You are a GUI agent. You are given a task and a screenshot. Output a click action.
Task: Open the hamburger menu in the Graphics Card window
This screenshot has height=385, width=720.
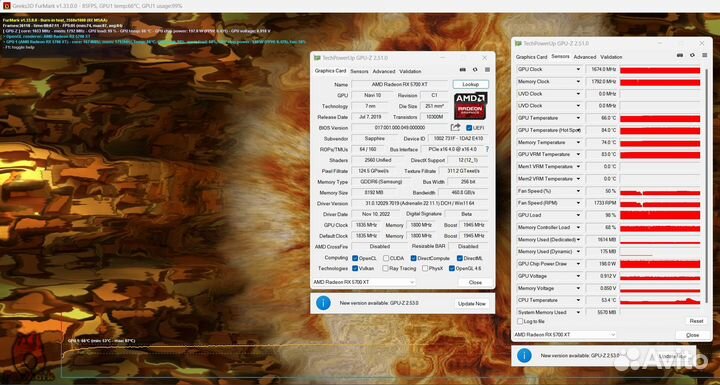tap(487, 70)
